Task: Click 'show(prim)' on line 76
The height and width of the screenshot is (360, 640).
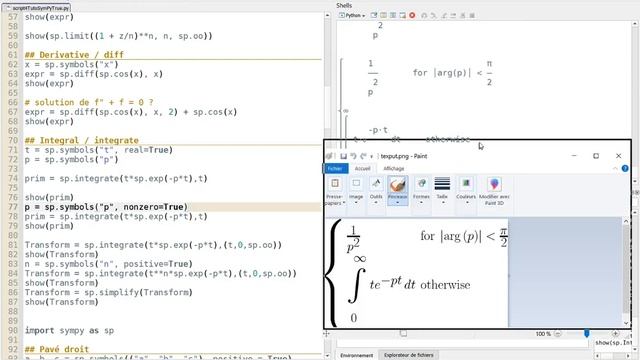Action: point(49,198)
